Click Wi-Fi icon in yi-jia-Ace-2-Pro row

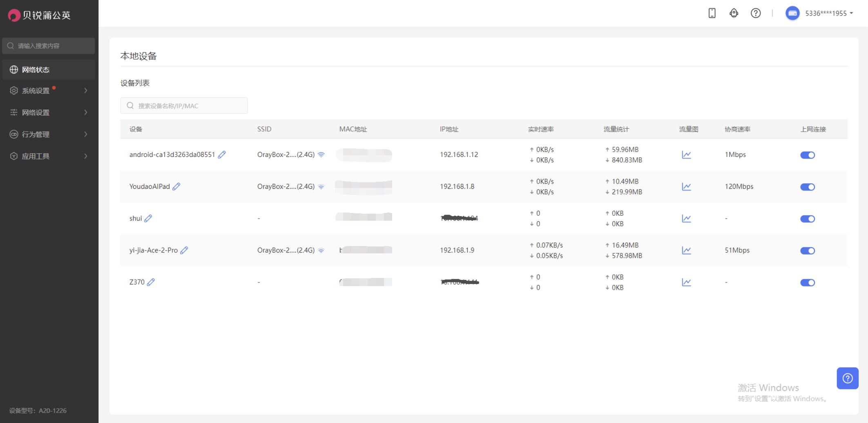[321, 250]
